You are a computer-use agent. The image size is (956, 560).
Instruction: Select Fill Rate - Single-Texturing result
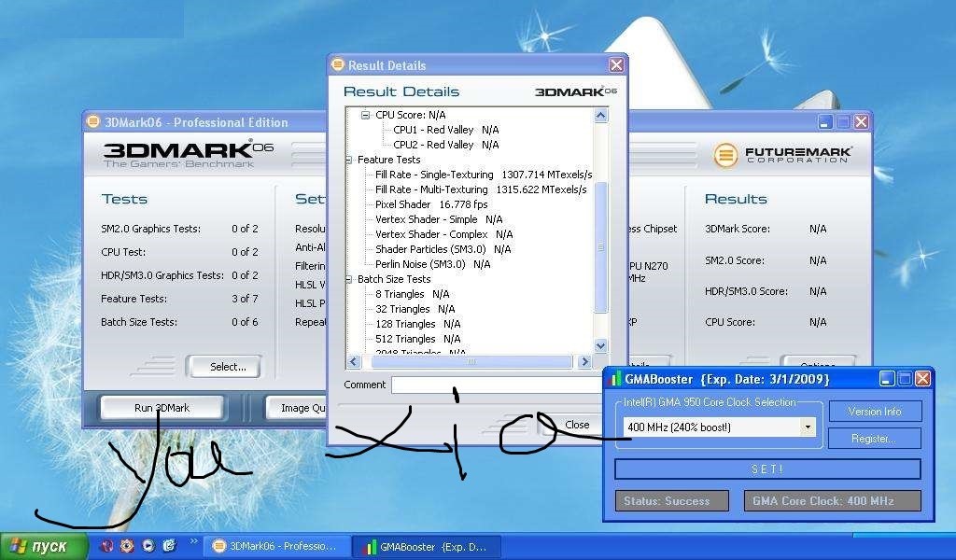(x=483, y=175)
